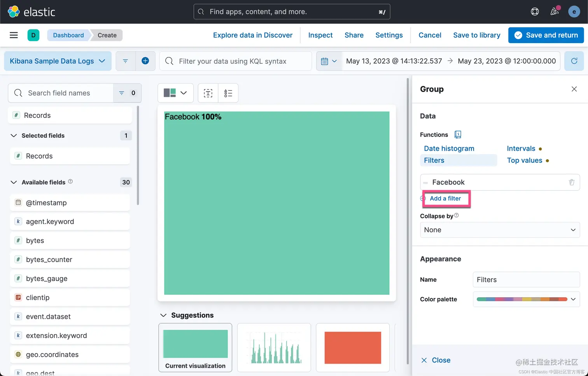Screen dimensions: 588x376
Task: Click the Create breadcrumb
Action: (x=107, y=35)
